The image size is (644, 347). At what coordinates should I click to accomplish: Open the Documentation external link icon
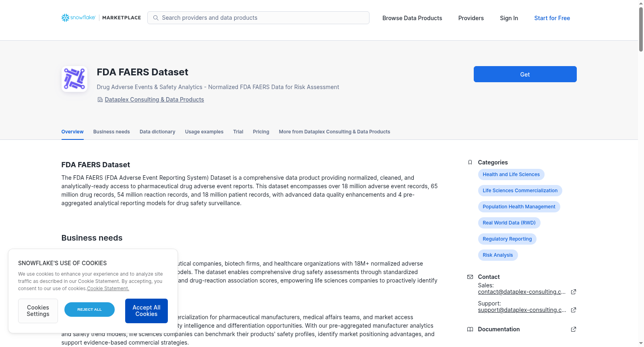574,329
